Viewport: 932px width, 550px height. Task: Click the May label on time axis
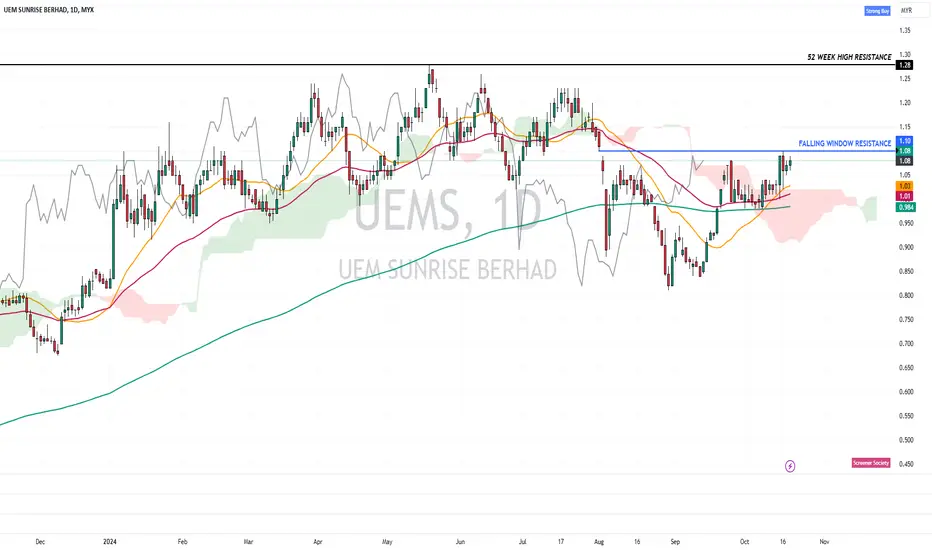pyautogui.click(x=388, y=542)
